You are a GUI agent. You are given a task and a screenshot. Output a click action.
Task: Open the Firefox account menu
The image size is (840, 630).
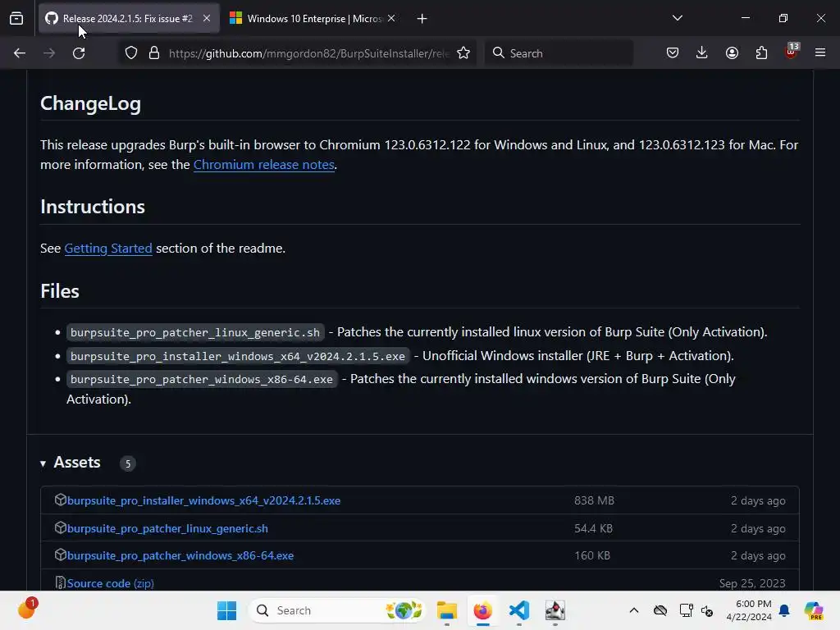pos(732,53)
